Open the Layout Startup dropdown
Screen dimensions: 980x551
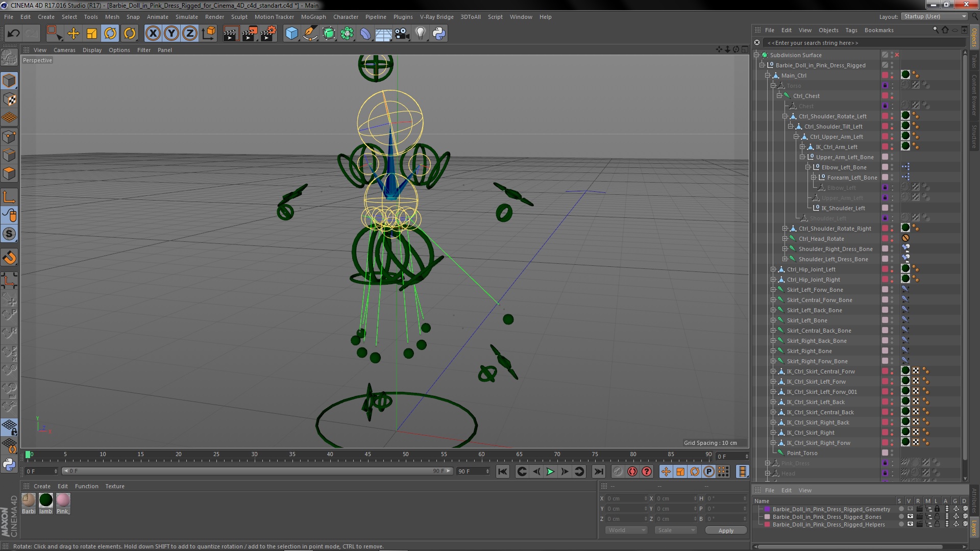934,16
